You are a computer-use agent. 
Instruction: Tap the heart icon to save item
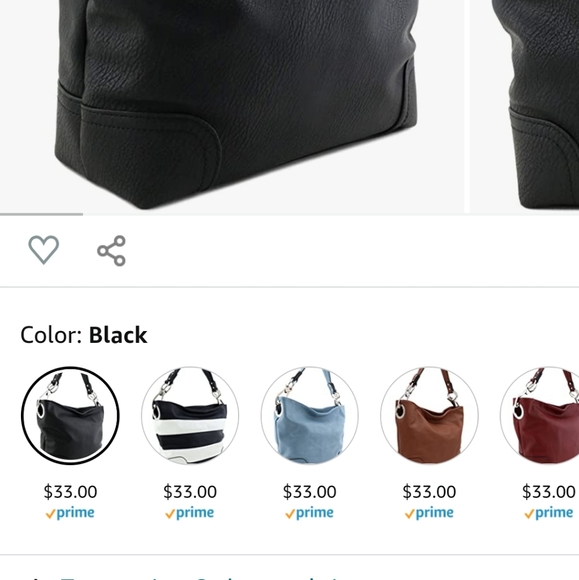(x=44, y=250)
